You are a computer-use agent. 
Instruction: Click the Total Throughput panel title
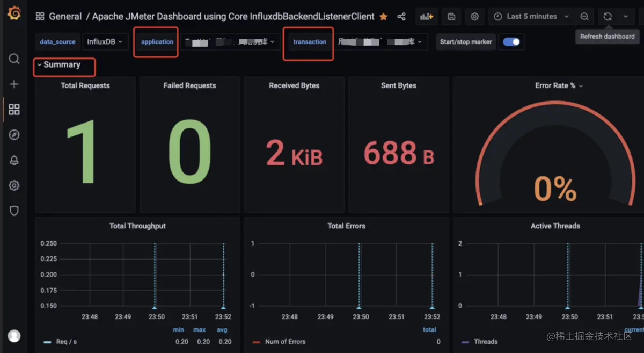click(x=137, y=226)
